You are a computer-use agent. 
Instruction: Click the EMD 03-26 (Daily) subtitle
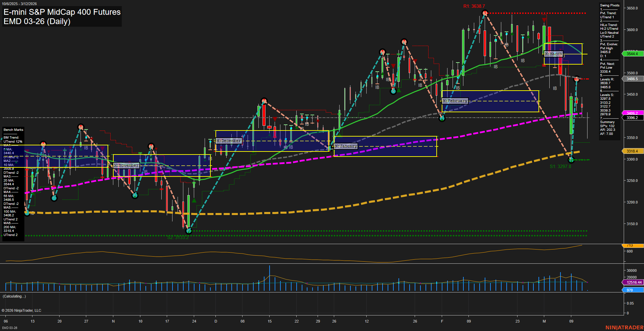coord(37,21)
